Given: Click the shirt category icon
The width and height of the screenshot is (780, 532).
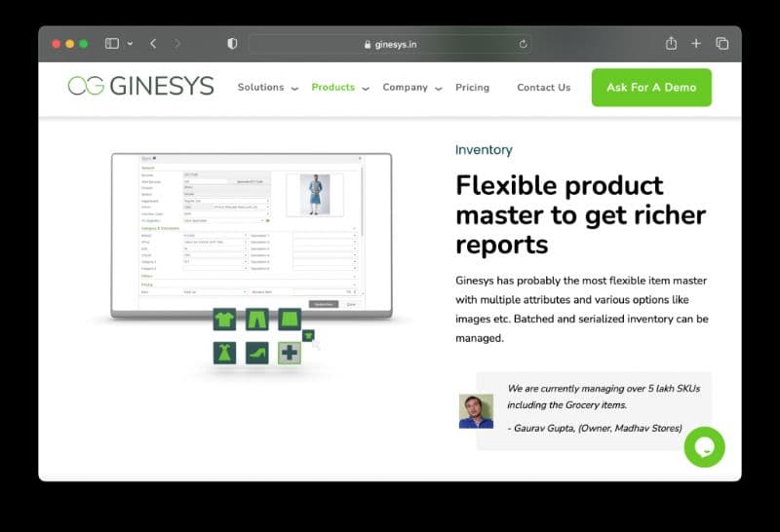Looking at the screenshot, I should pos(224,320).
